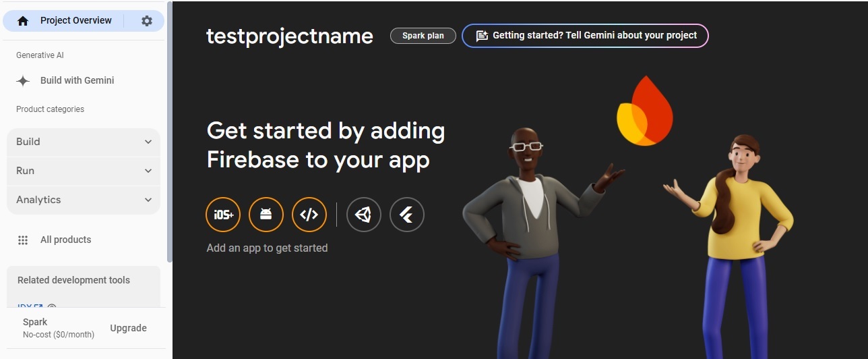Click the Project Overview home icon
Screen dimensions: 868x359
pos(23,21)
